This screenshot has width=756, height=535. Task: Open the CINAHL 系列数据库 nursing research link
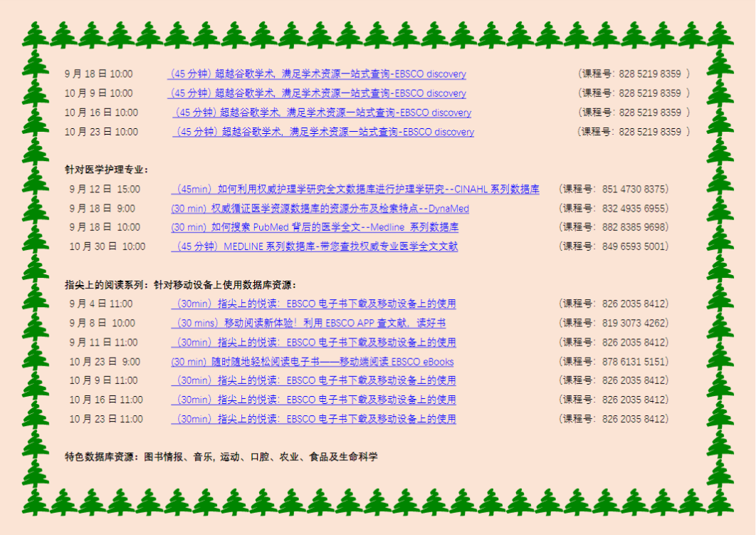tap(355, 189)
